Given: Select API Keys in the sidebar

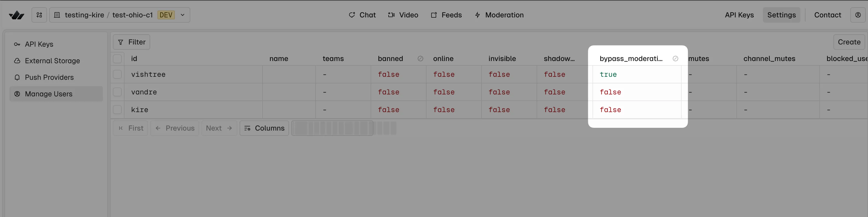Looking at the screenshot, I should [39, 44].
